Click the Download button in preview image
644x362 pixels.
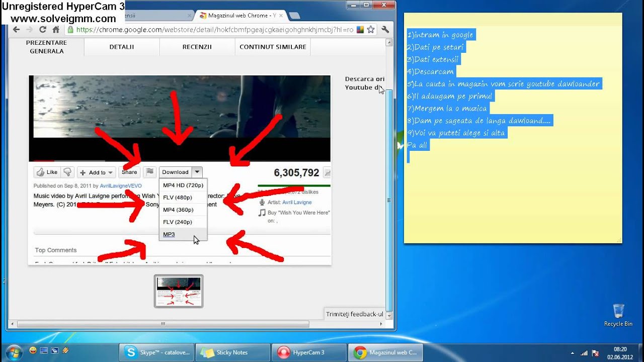tap(175, 172)
